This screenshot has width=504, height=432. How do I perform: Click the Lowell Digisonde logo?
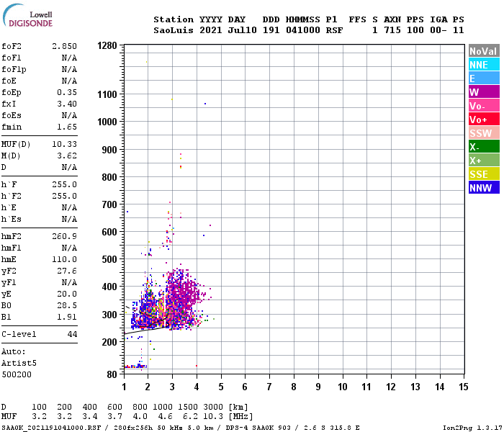[x=27, y=16]
